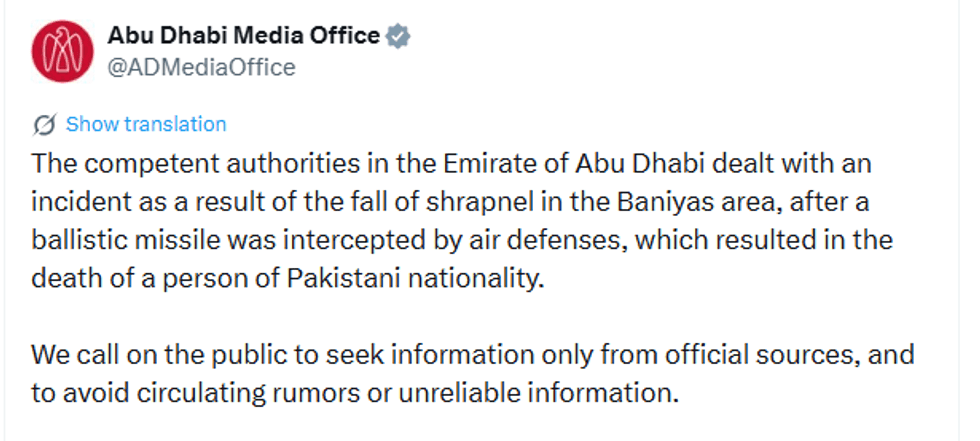Click the word "nationality" in the post
The image size is (980, 441).
point(479,277)
